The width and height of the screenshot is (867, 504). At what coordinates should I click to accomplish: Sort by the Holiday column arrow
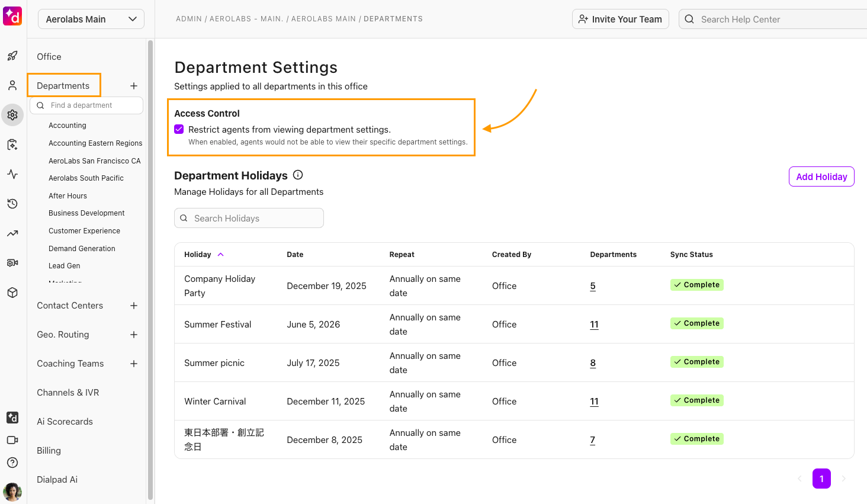221,255
